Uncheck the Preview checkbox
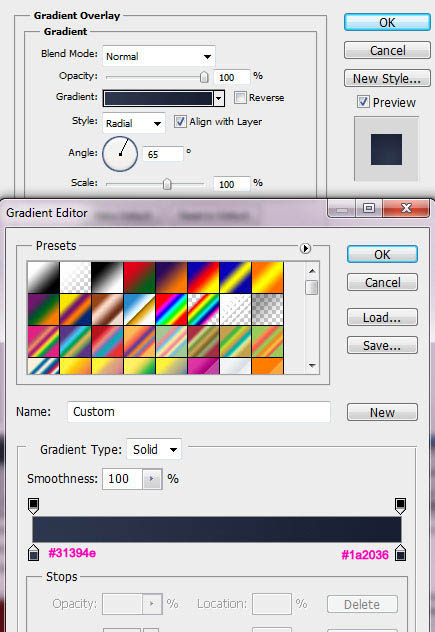Screen dimensions: 435x632 (x=363, y=102)
